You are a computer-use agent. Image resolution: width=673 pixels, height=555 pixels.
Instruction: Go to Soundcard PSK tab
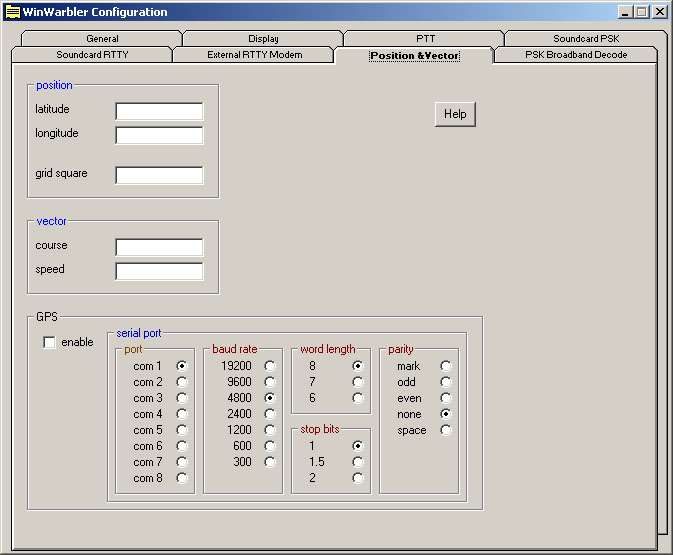[x=586, y=39]
